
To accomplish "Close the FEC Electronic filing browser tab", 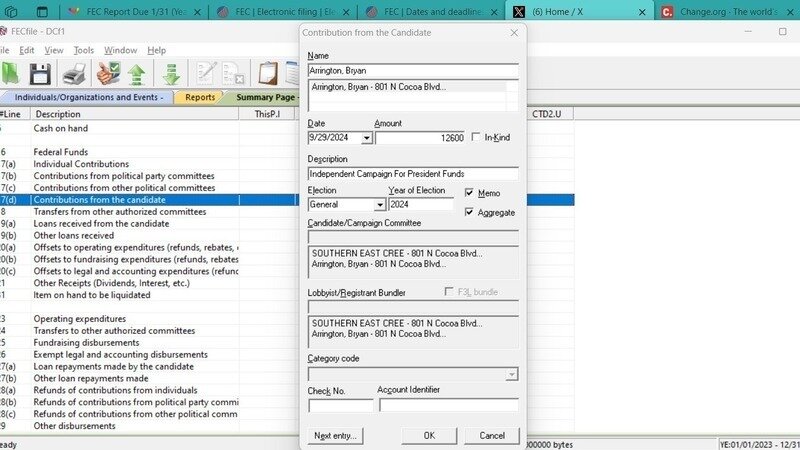I will pyautogui.click(x=346, y=12).
